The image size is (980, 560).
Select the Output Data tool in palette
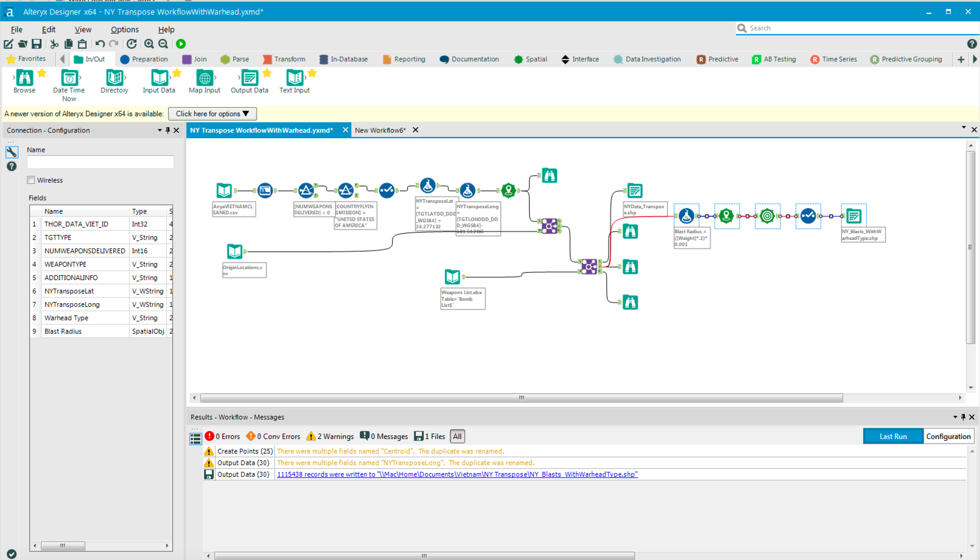249,81
